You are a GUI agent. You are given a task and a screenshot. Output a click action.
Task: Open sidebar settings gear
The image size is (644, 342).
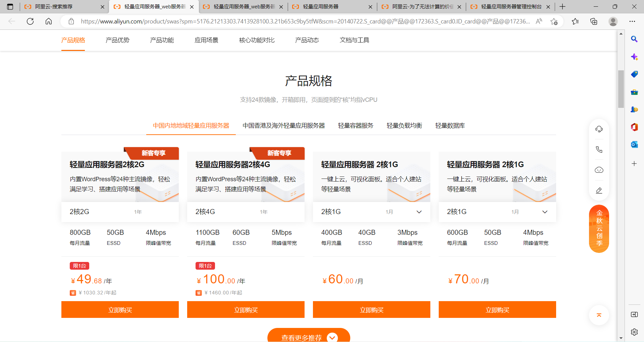[634, 332]
